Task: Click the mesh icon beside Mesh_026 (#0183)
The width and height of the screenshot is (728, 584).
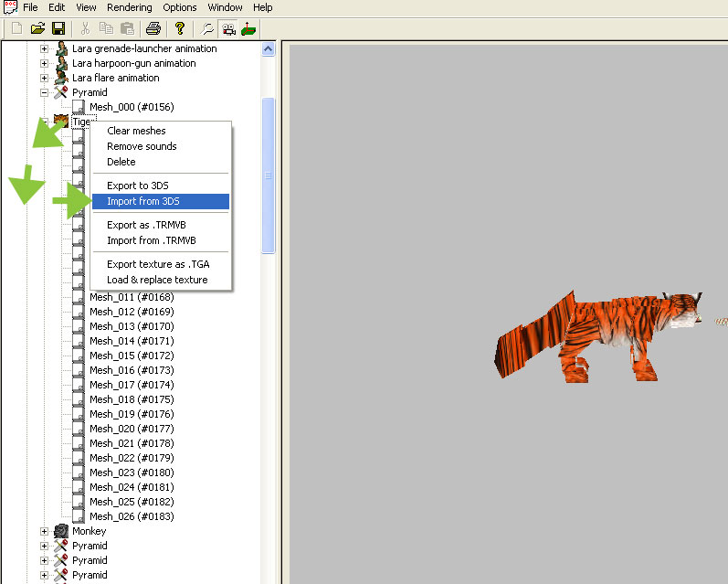Action: pos(78,516)
